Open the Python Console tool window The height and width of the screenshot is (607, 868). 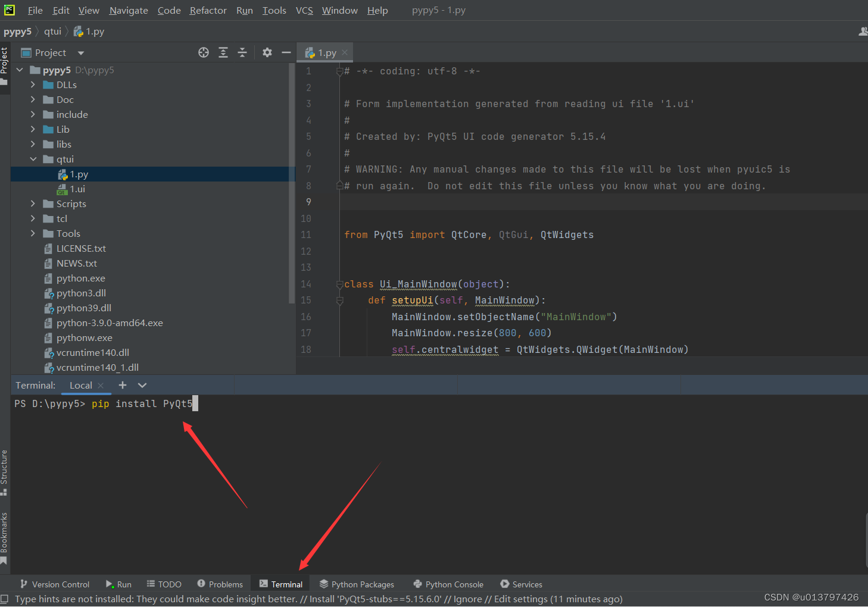[448, 584]
